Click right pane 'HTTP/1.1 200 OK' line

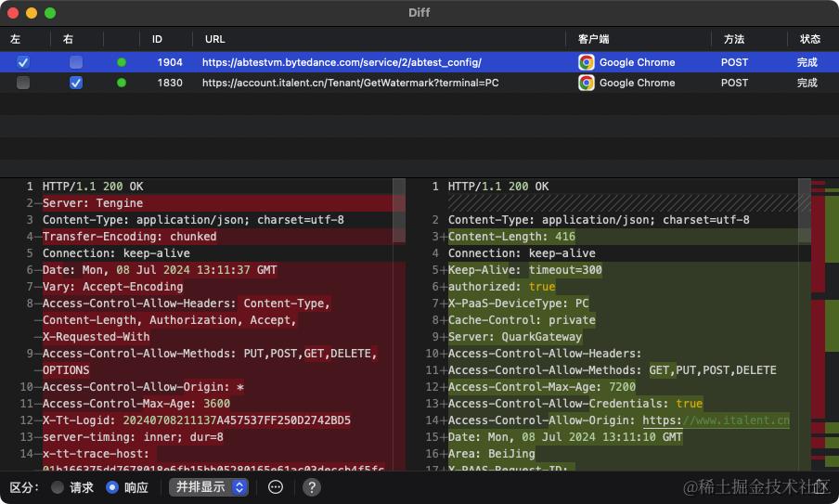498,187
